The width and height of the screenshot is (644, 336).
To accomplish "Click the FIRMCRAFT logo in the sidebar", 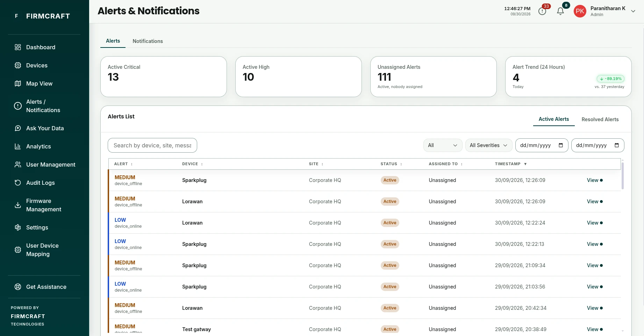I will (43, 16).
